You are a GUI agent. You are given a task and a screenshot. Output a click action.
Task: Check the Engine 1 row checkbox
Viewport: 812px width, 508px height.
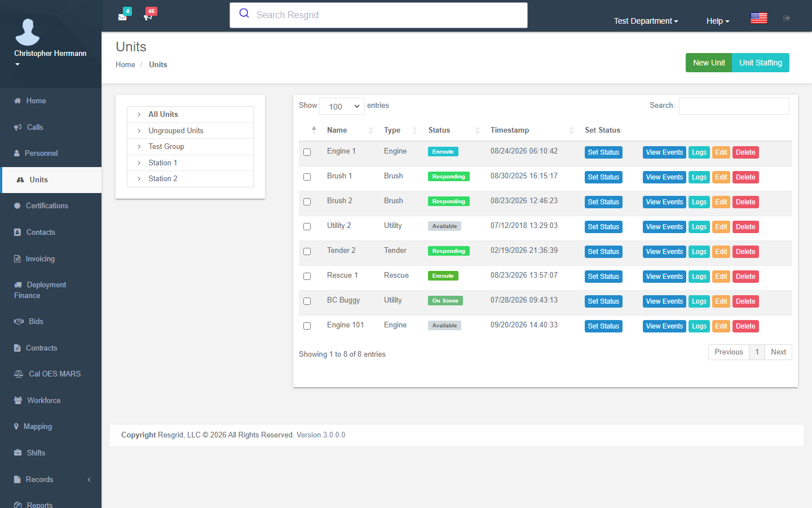coord(307,152)
